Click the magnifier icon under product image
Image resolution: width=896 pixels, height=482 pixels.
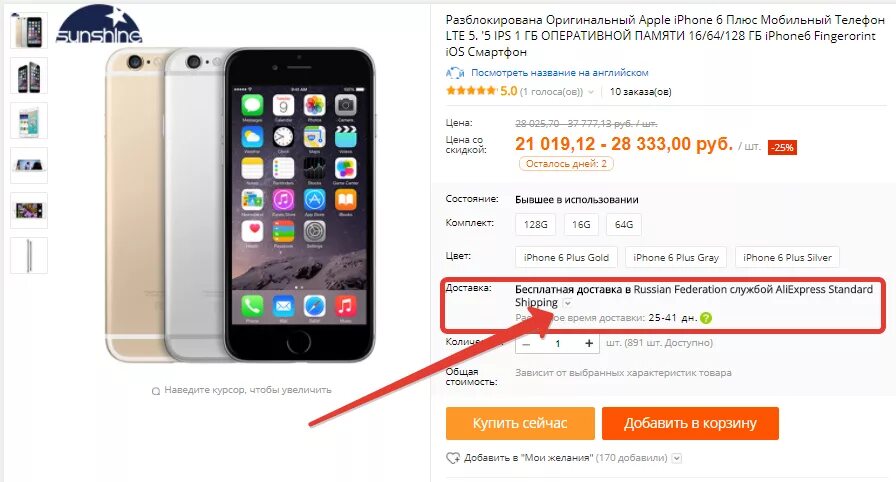pyautogui.click(x=155, y=391)
